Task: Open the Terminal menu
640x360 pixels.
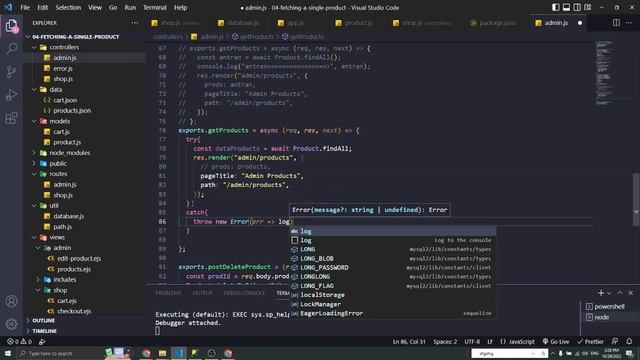Action: 155,7
